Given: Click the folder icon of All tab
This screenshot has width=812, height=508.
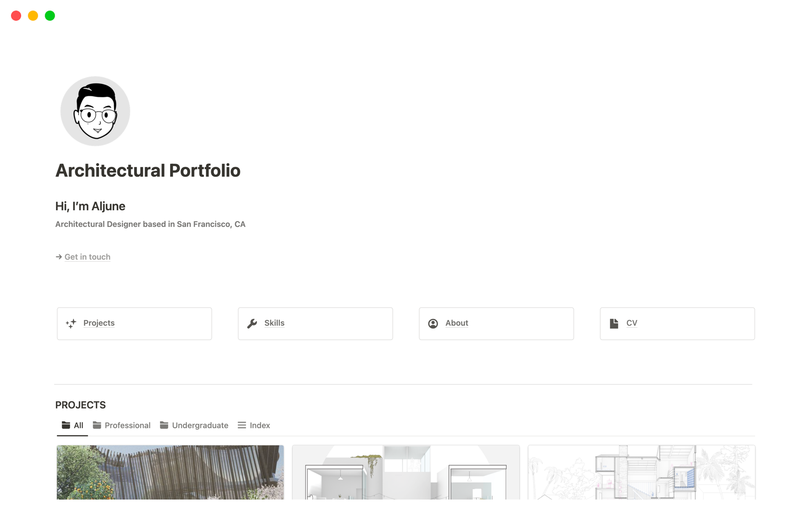Looking at the screenshot, I should point(66,425).
